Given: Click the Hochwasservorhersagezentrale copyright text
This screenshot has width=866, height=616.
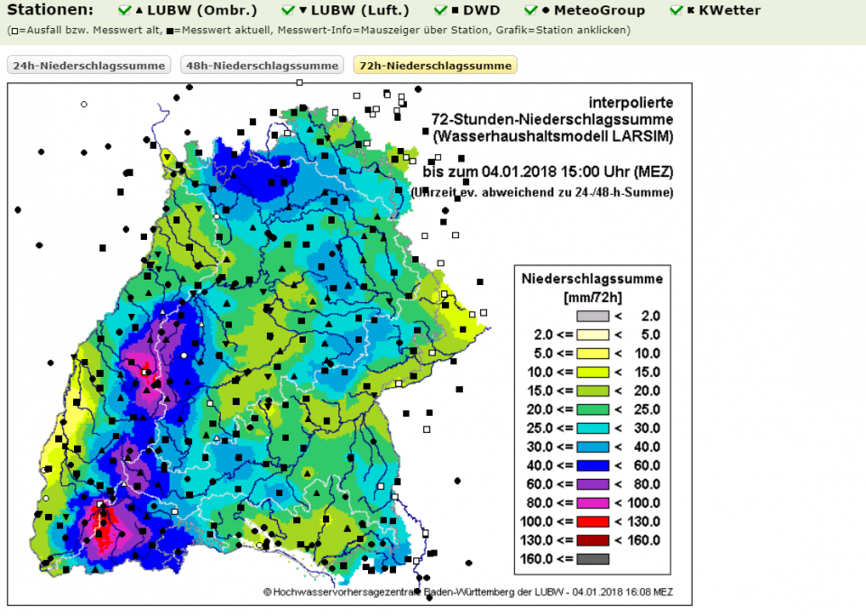Looking at the screenshot, I should (467, 592).
